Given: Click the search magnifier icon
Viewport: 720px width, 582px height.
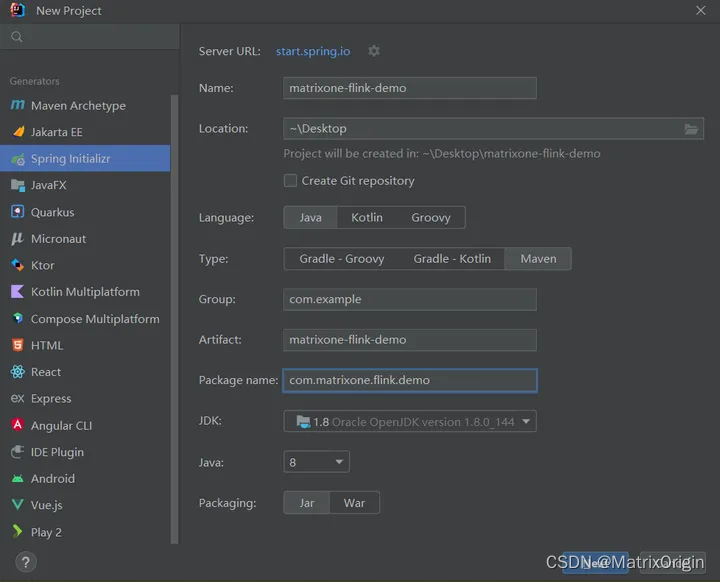Looking at the screenshot, I should [x=17, y=37].
